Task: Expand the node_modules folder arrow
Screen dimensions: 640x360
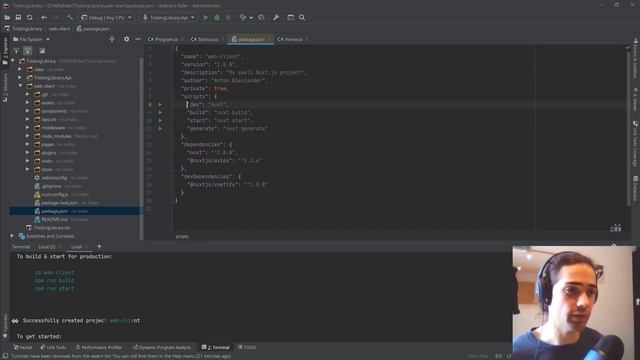Action: tap(28, 136)
